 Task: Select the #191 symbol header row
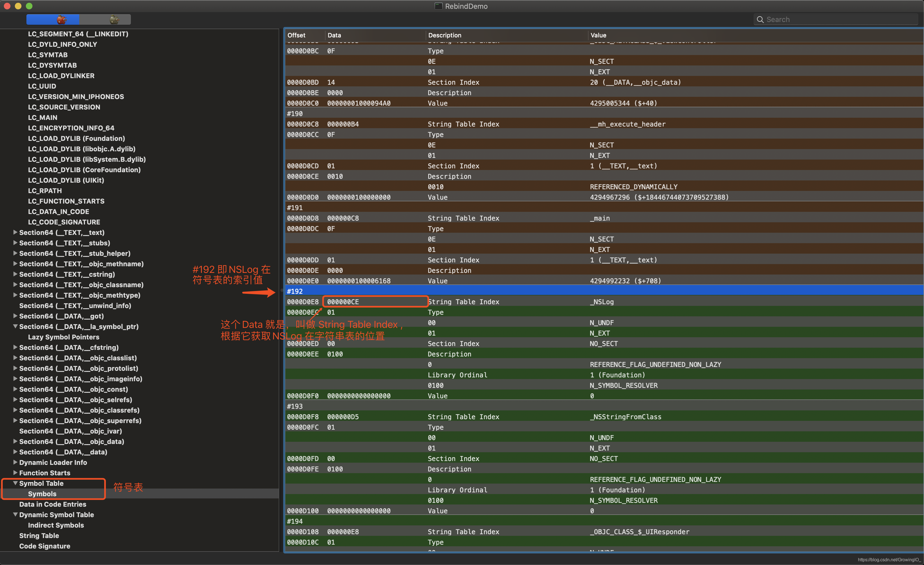(x=604, y=207)
